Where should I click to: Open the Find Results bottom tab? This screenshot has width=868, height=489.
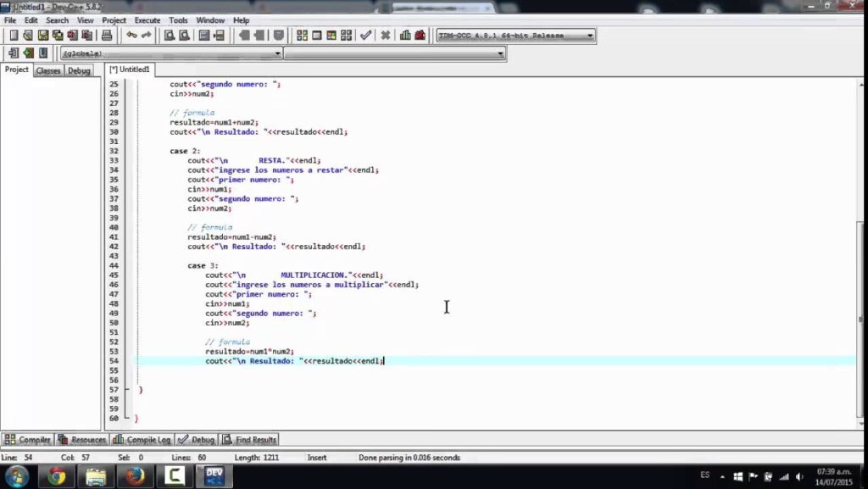coord(250,440)
